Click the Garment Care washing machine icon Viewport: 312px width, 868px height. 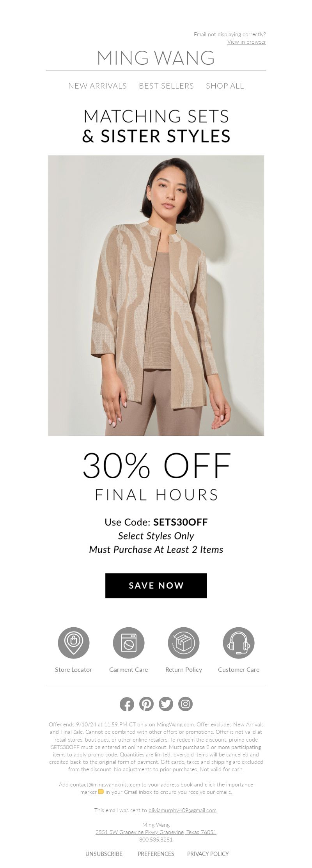(129, 643)
